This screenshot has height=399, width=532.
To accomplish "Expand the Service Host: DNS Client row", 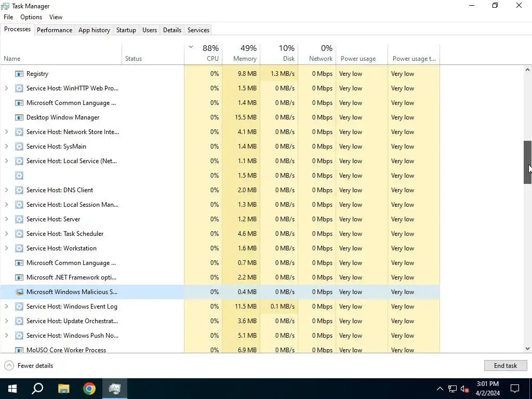I will click(x=6, y=190).
